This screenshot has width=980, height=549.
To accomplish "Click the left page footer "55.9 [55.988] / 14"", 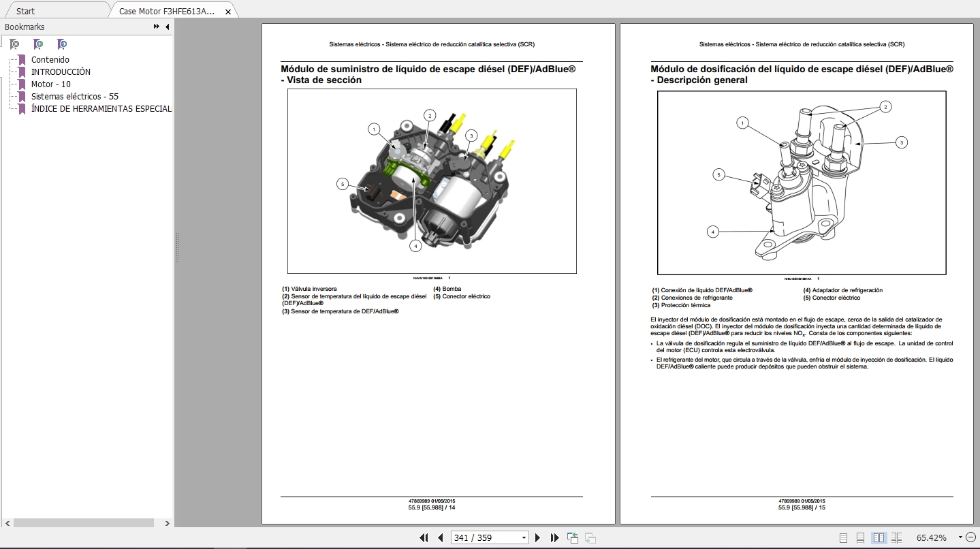I will pos(432,507).
